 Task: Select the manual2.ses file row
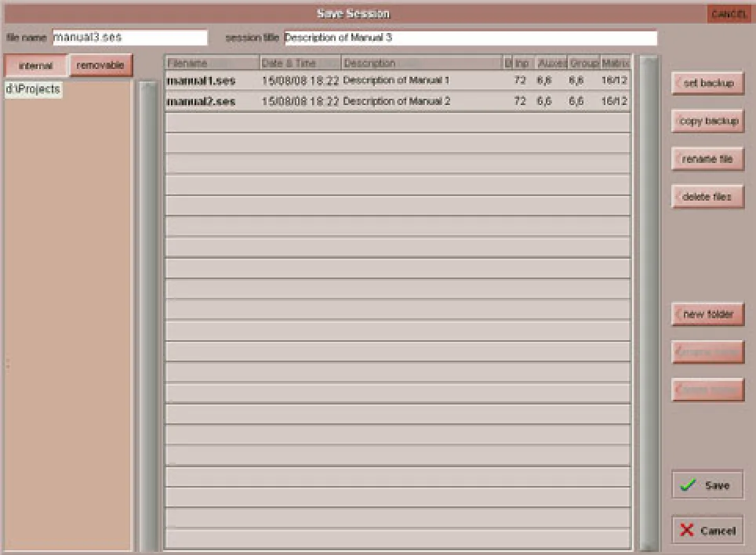(398, 101)
